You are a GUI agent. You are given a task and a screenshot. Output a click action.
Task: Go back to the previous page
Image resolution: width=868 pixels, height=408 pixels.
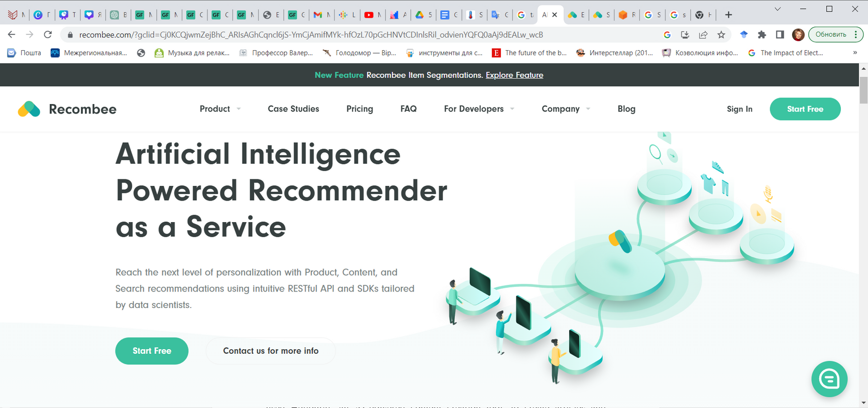point(12,35)
